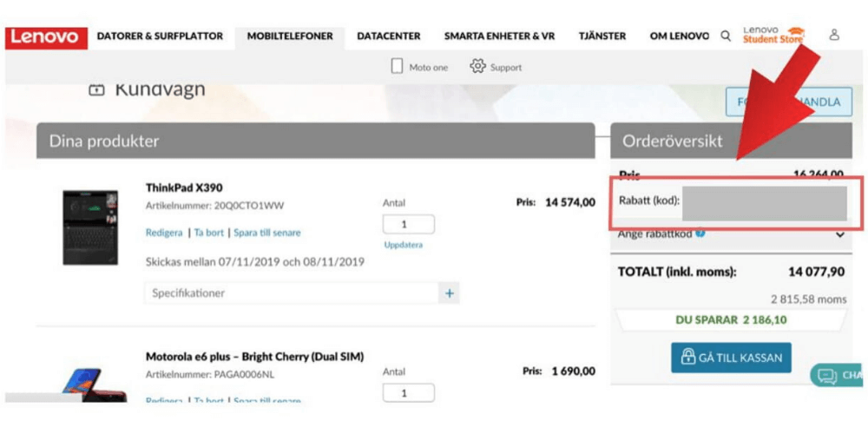Open the Datacenter menu
Image resolution: width=868 pixels, height=434 pixels.
point(389,36)
